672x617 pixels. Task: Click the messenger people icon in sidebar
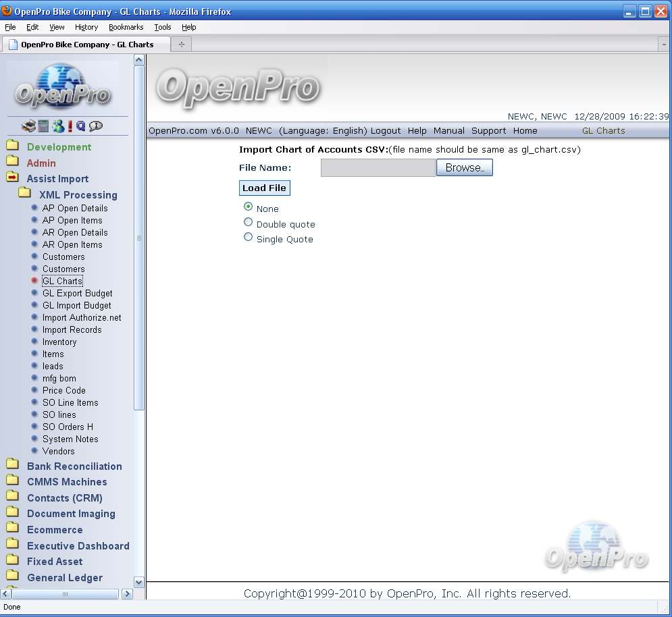(58, 126)
